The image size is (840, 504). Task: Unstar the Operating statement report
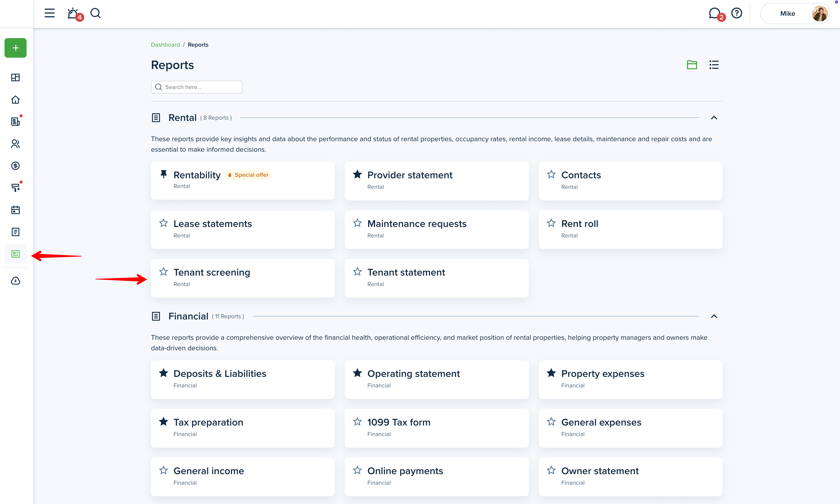tap(357, 373)
